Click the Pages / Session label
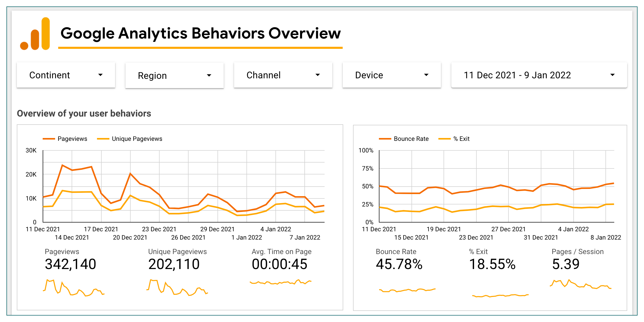 click(578, 251)
